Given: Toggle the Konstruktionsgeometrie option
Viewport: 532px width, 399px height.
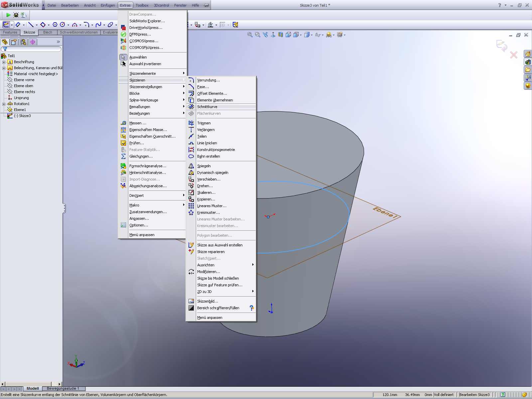Looking at the screenshot, I should pyautogui.click(x=216, y=150).
